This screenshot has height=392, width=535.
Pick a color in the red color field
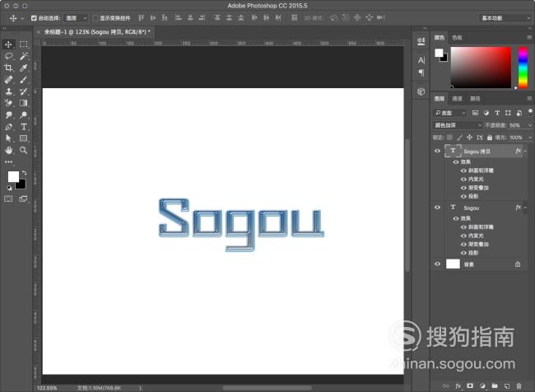point(481,68)
